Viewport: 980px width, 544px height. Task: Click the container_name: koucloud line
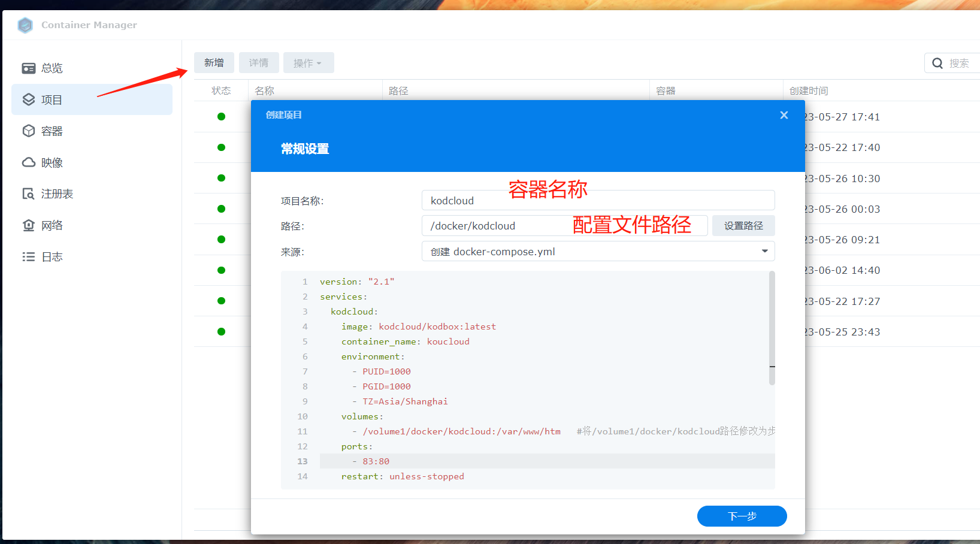pyautogui.click(x=406, y=341)
